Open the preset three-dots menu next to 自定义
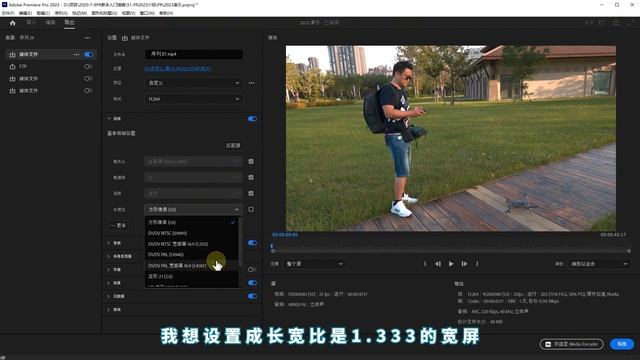640x360 pixels. pyautogui.click(x=251, y=83)
